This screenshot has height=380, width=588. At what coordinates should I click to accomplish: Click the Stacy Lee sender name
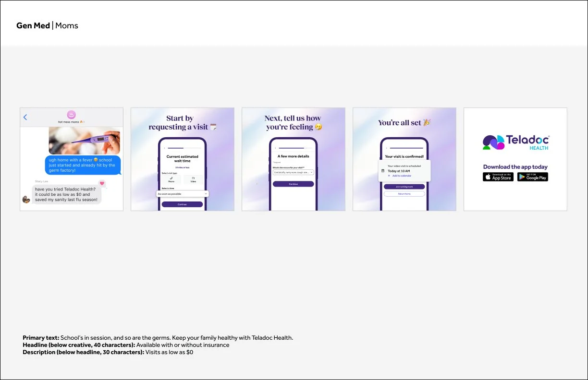point(42,181)
